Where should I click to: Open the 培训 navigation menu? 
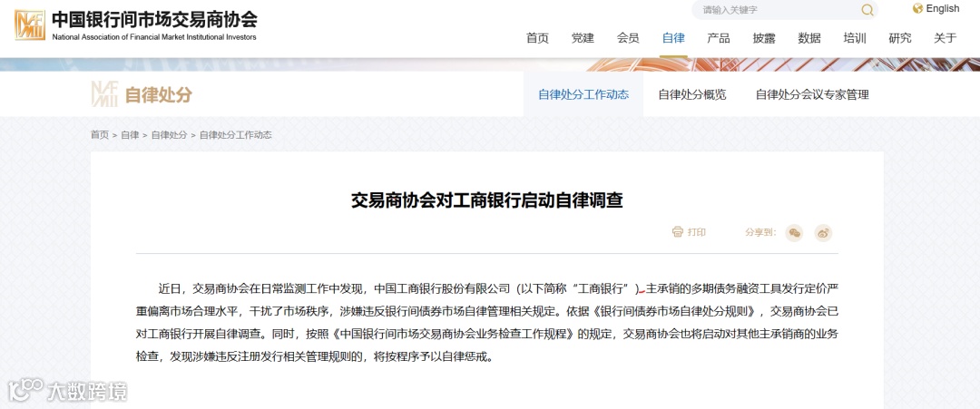pyautogui.click(x=855, y=38)
